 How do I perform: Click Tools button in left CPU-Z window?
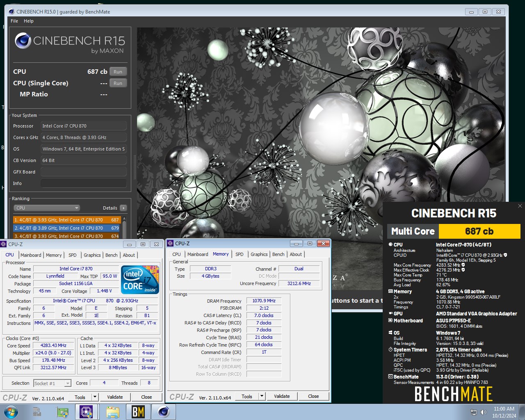pyautogui.click(x=80, y=397)
